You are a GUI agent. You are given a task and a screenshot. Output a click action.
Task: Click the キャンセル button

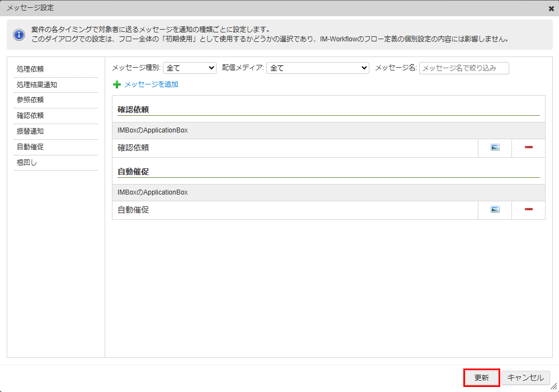pos(525,377)
